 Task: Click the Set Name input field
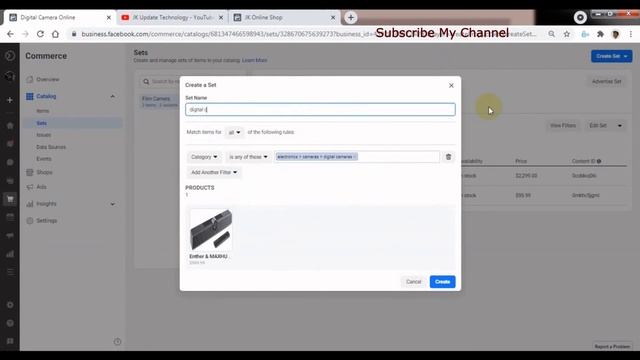tap(320, 109)
